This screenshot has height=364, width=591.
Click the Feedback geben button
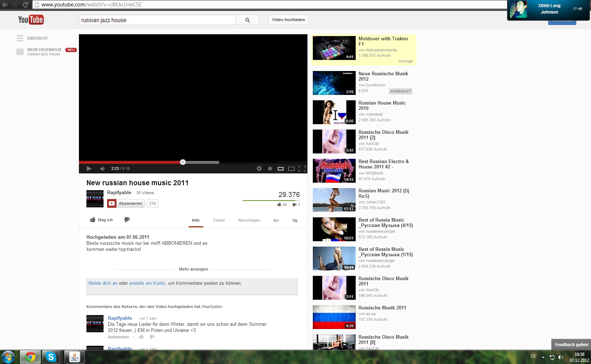(571, 344)
